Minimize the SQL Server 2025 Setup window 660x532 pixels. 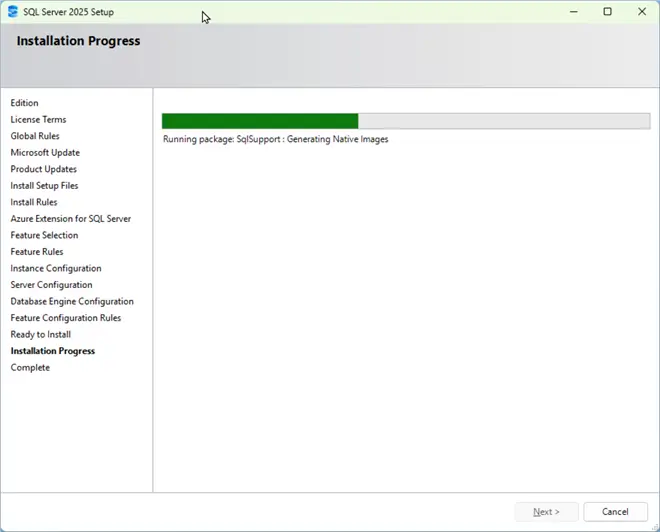pos(573,12)
